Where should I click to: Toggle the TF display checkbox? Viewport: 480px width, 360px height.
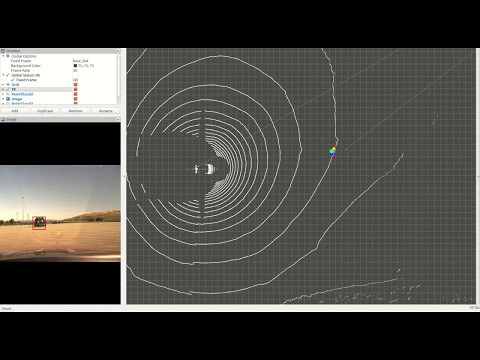[x=75, y=89]
